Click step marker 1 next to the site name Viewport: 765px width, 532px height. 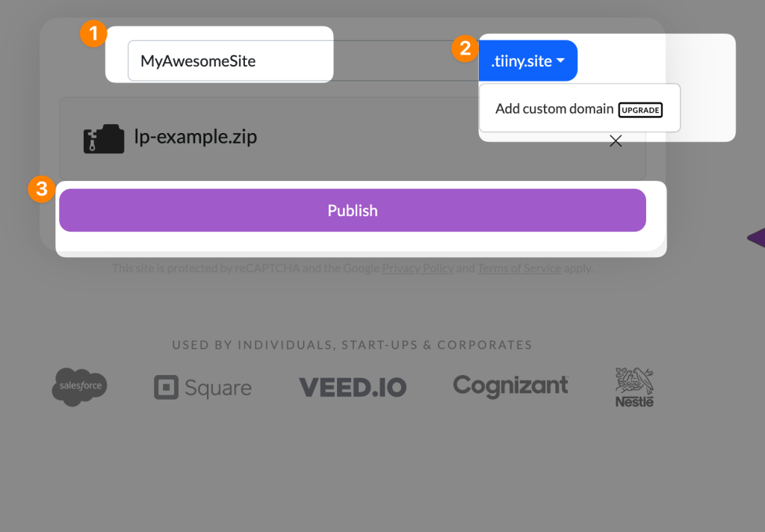click(93, 34)
